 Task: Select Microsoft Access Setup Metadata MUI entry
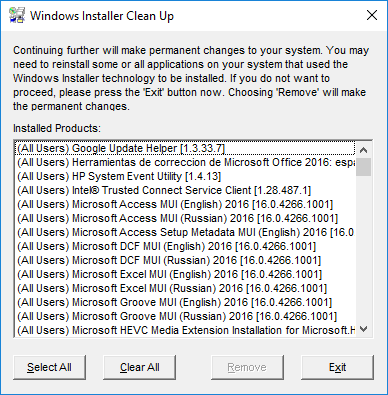[185, 232]
